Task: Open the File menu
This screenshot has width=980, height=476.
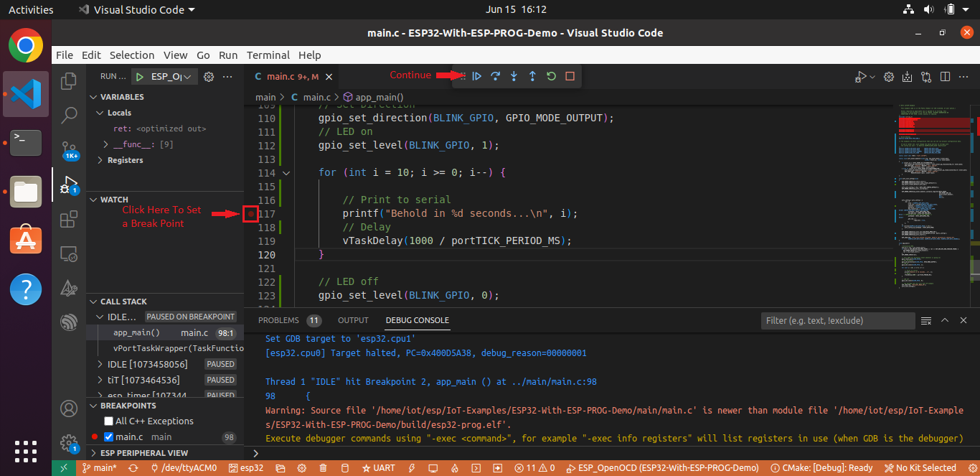Action: (65, 55)
